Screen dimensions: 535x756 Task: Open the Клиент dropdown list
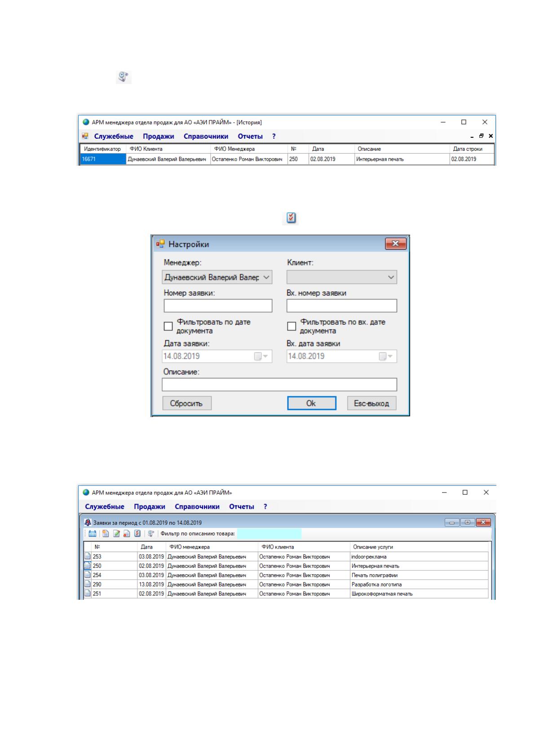click(x=342, y=277)
